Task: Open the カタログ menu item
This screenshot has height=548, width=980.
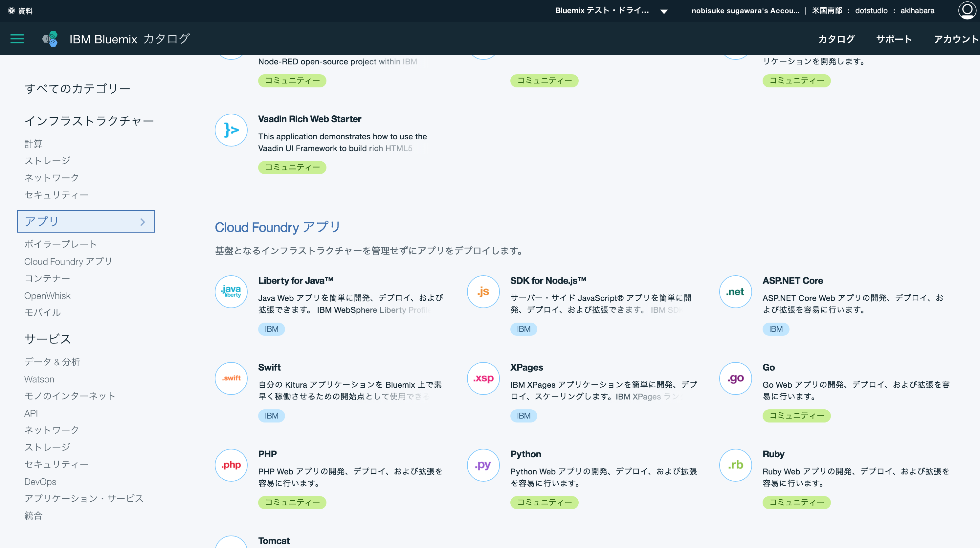Action: pos(836,39)
